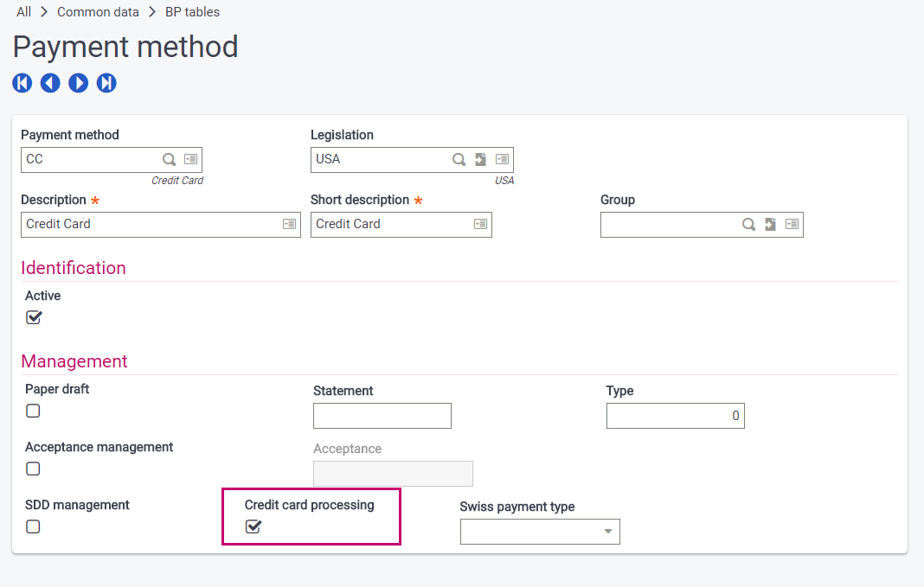
Task: Toggle Credit card processing checkbox
Action: click(253, 526)
